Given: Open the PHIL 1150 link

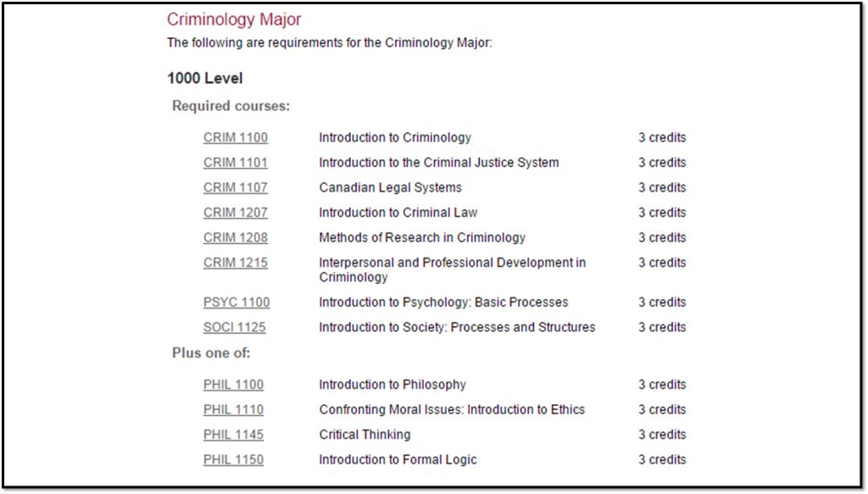Looking at the screenshot, I should 233,460.
